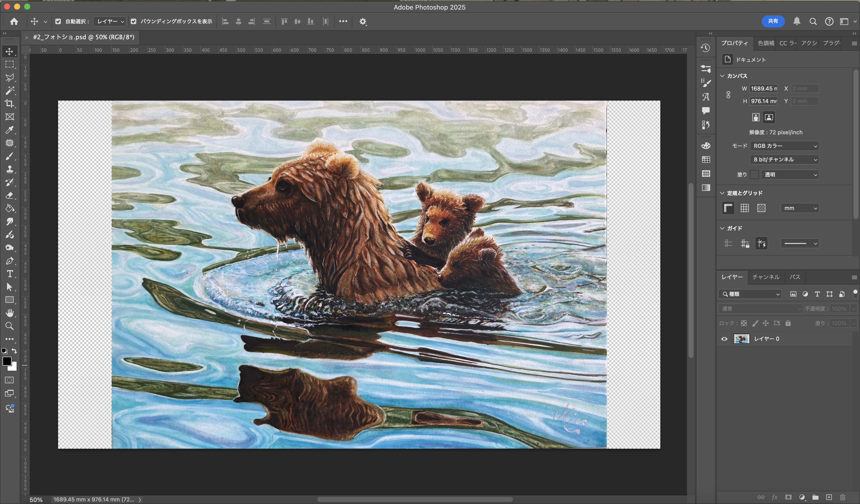Switch to the アクション tab
Image resolution: width=860 pixels, height=504 pixels.
[808, 43]
